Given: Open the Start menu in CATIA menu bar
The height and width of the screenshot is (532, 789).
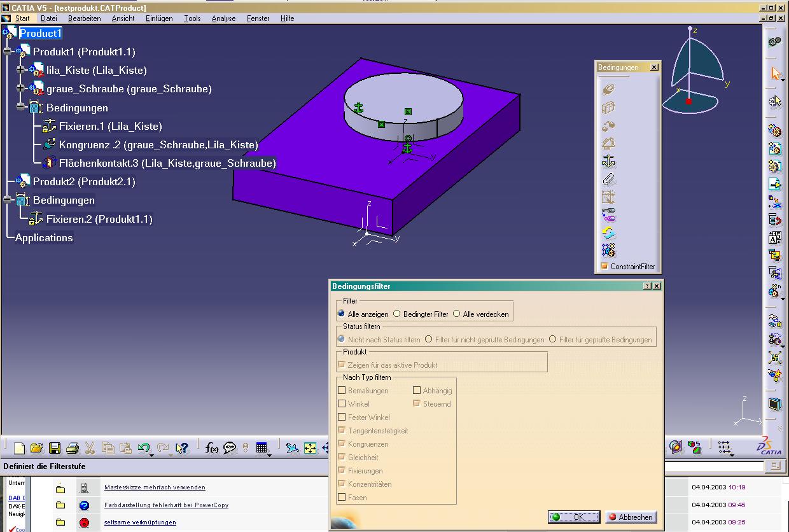Looking at the screenshot, I should (x=22, y=18).
